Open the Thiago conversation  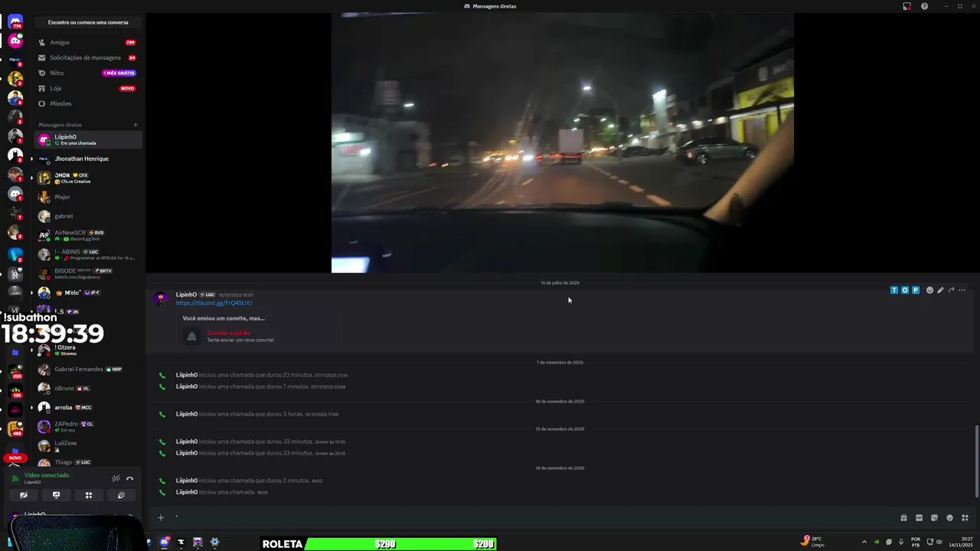pos(88,462)
